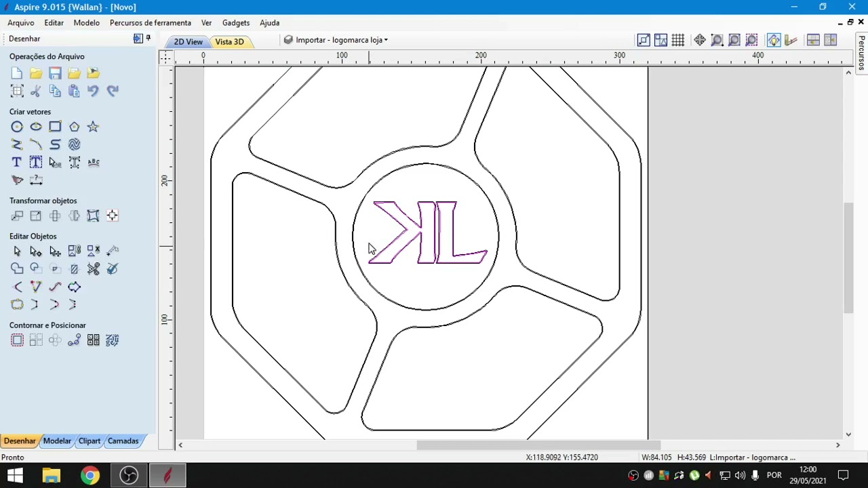Open the Text on Curve tool

94,162
